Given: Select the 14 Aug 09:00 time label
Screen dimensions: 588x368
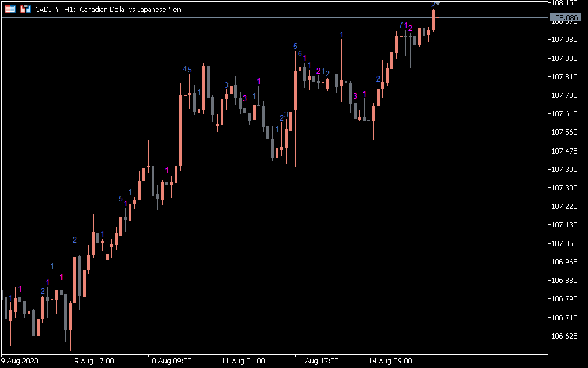Looking at the screenshot, I should point(390,361).
